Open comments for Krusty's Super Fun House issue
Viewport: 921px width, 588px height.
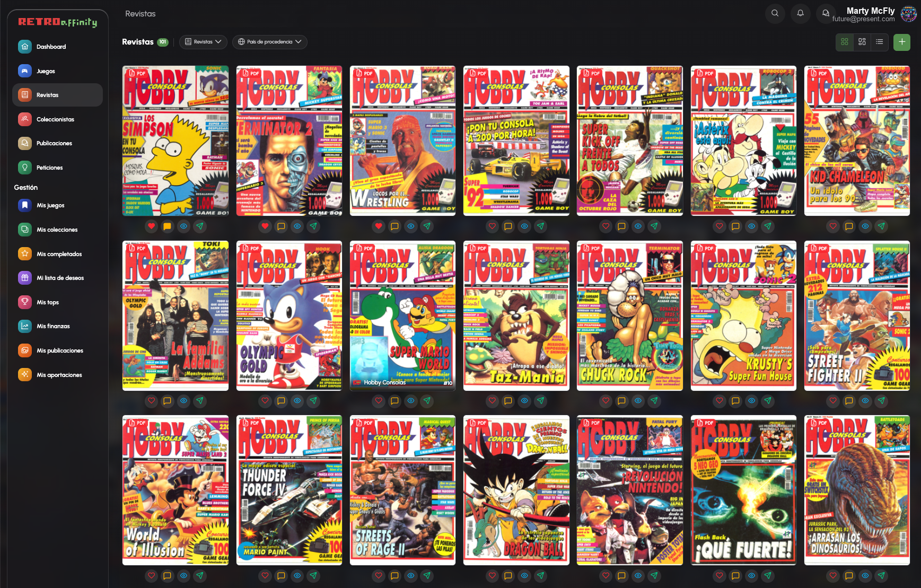tap(735, 401)
